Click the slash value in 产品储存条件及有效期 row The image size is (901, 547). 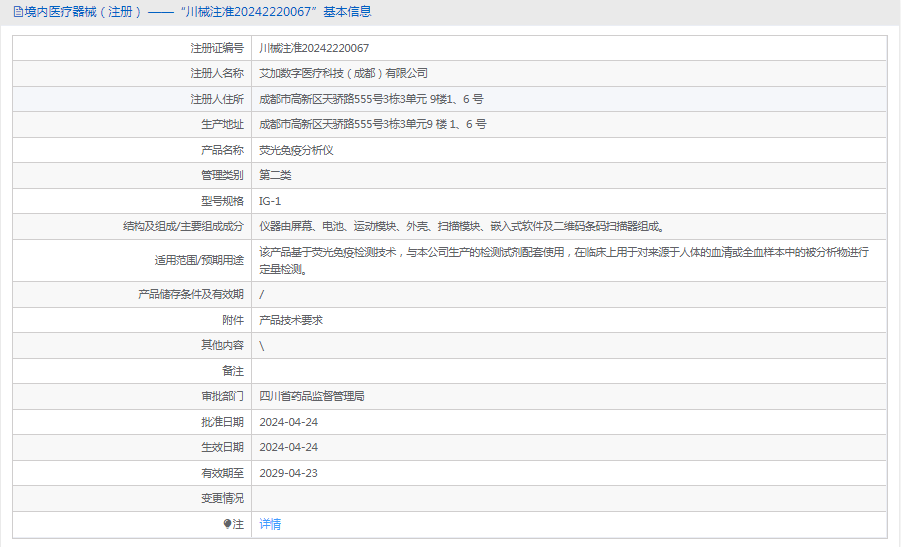tap(262, 295)
